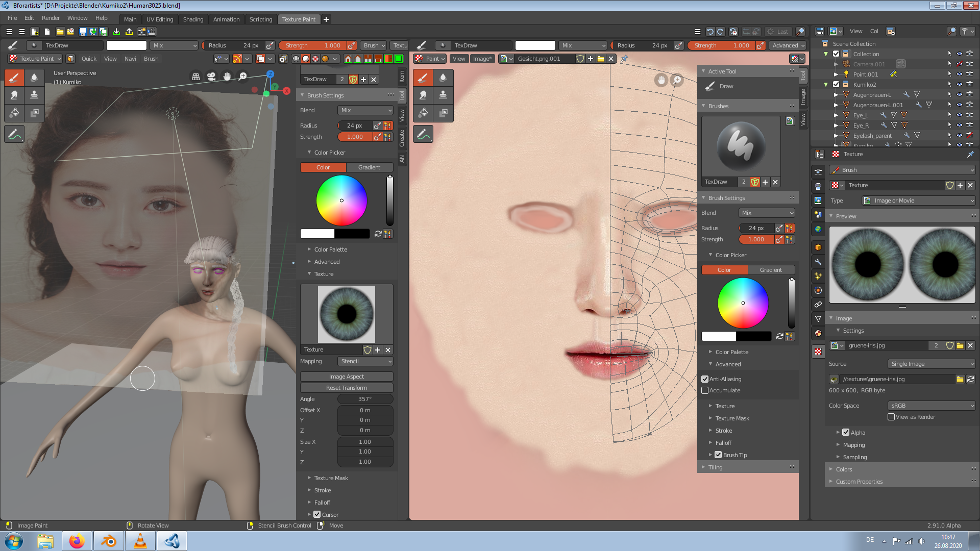The height and width of the screenshot is (551, 980).
Task: Open the Color Space sRGB dropdown
Action: [932, 406]
